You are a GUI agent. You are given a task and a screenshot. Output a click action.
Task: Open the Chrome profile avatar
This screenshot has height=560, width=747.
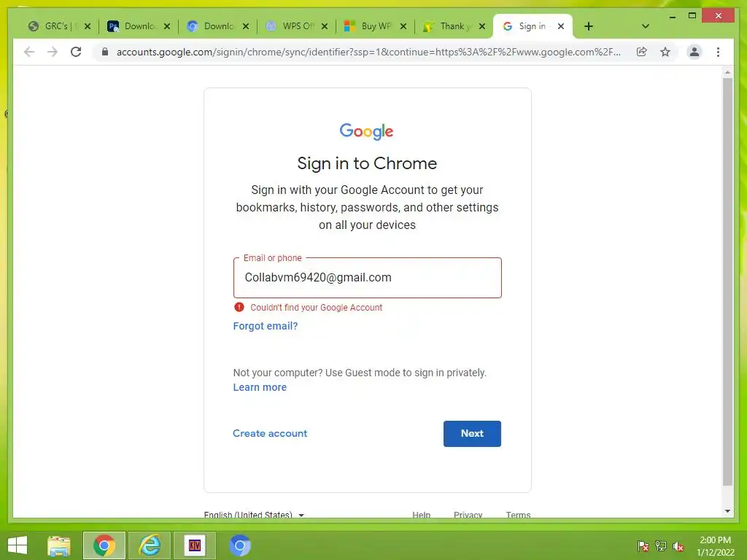click(x=694, y=52)
